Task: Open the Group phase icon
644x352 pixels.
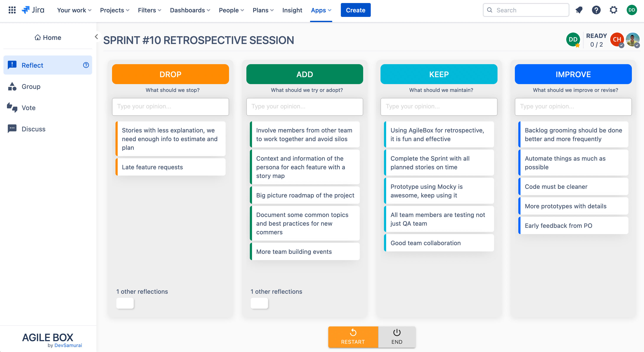Action: click(12, 86)
